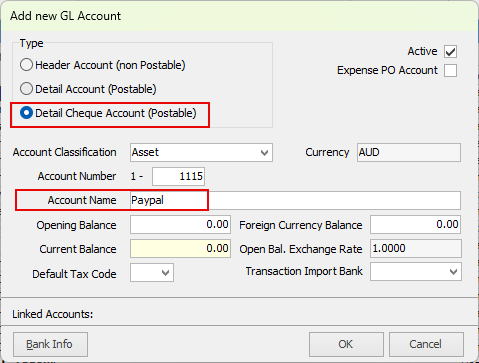The height and width of the screenshot is (363, 479).
Task: Open Bank Info button
Action: (x=51, y=344)
